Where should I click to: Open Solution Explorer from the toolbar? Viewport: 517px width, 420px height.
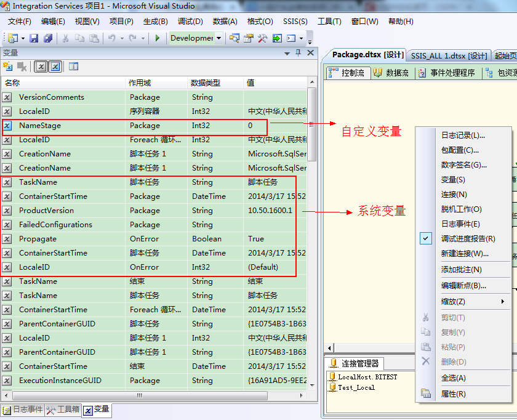pyautogui.click(x=234, y=38)
